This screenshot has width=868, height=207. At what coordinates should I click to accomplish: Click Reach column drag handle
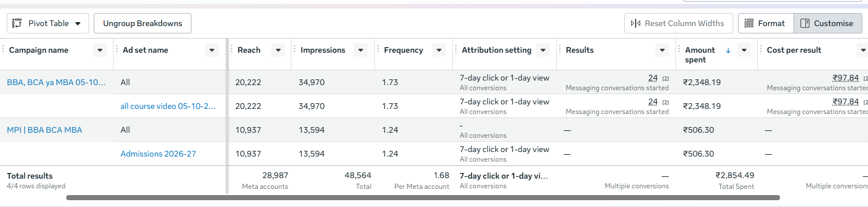(x=232, y=50)
